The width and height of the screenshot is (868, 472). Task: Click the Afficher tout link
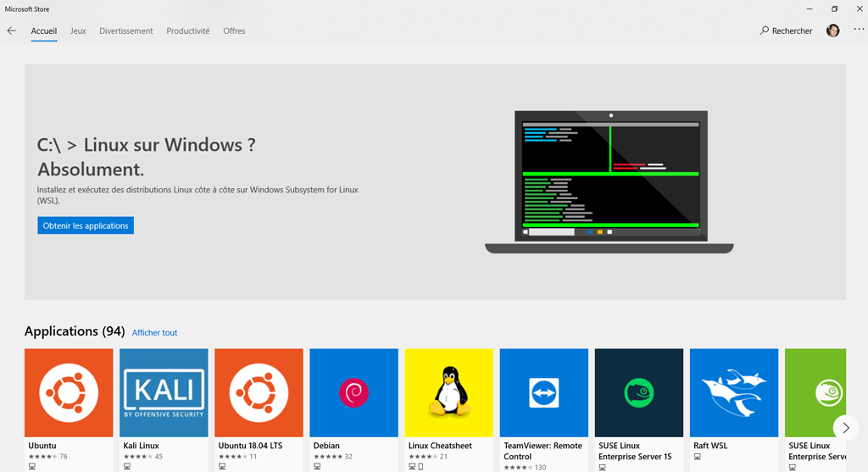(154, 332)
